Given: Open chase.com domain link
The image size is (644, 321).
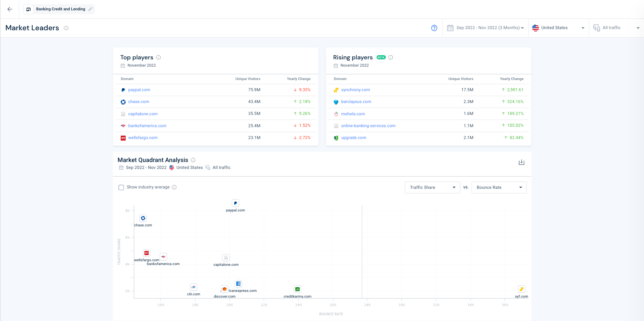Looking at the screenshot, I should [139, 102].
